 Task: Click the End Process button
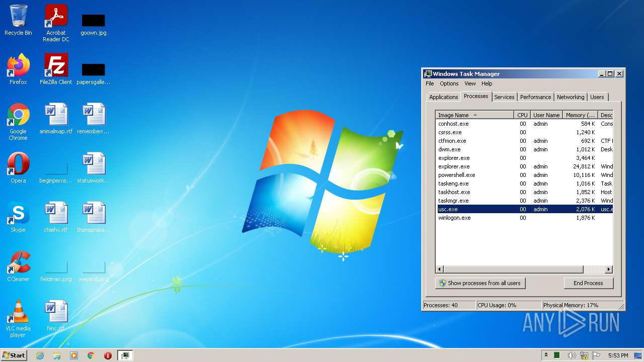click(x=588, y=283)
